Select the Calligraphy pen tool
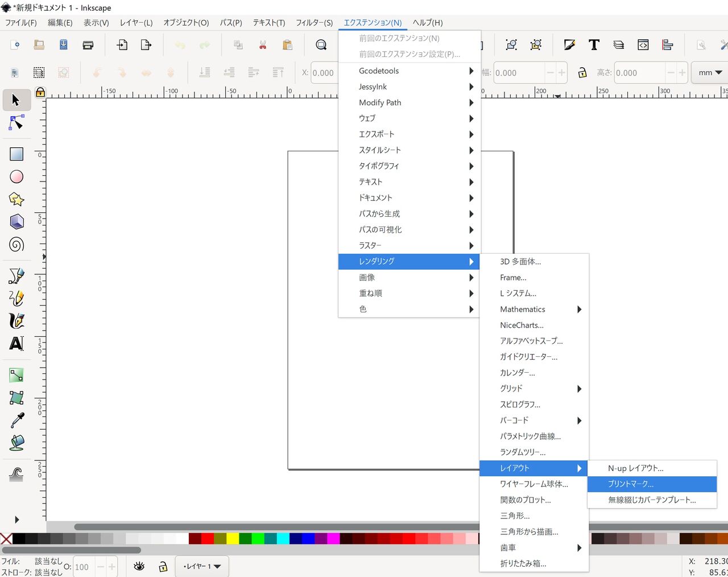 click(x=16, y=320)
